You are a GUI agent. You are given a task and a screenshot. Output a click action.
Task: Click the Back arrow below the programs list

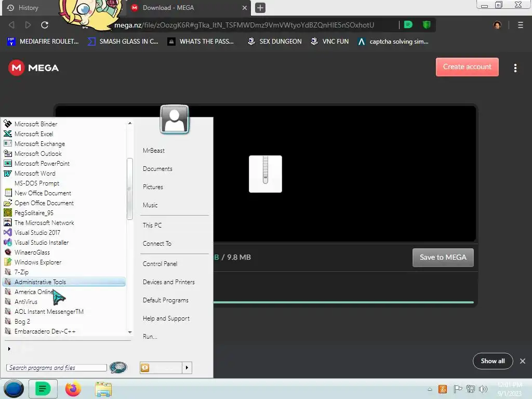(x=9, y=349)
